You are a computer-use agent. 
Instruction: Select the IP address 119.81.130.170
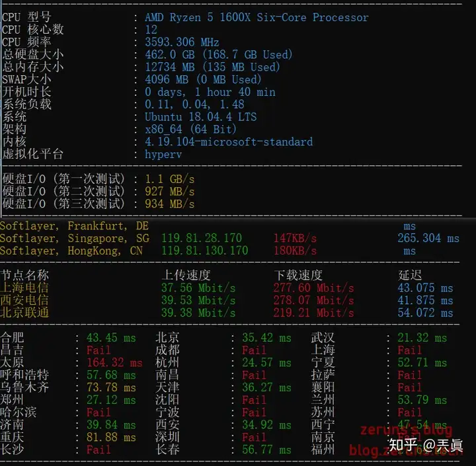(x=204, y=251)
